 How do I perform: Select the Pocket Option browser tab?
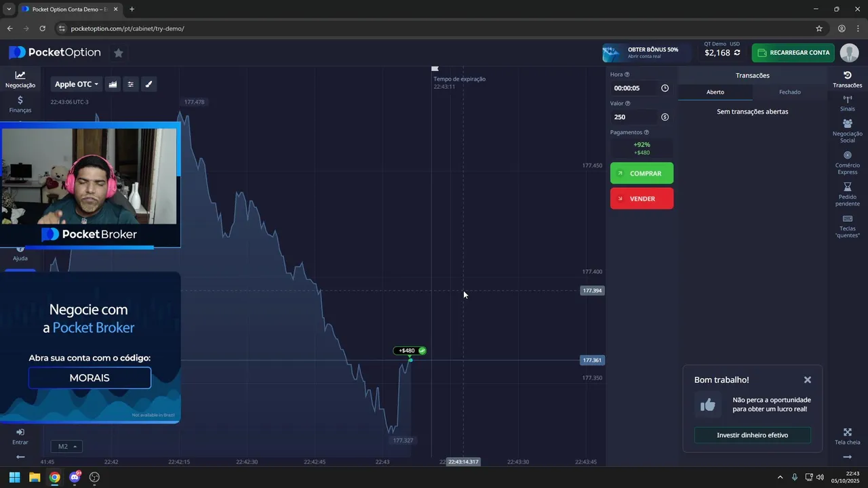pyautogui.click(x=70, y=9)
